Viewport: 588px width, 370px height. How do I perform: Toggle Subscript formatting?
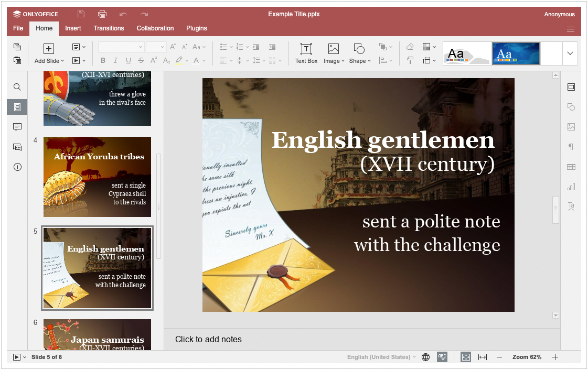pos(166,60)
